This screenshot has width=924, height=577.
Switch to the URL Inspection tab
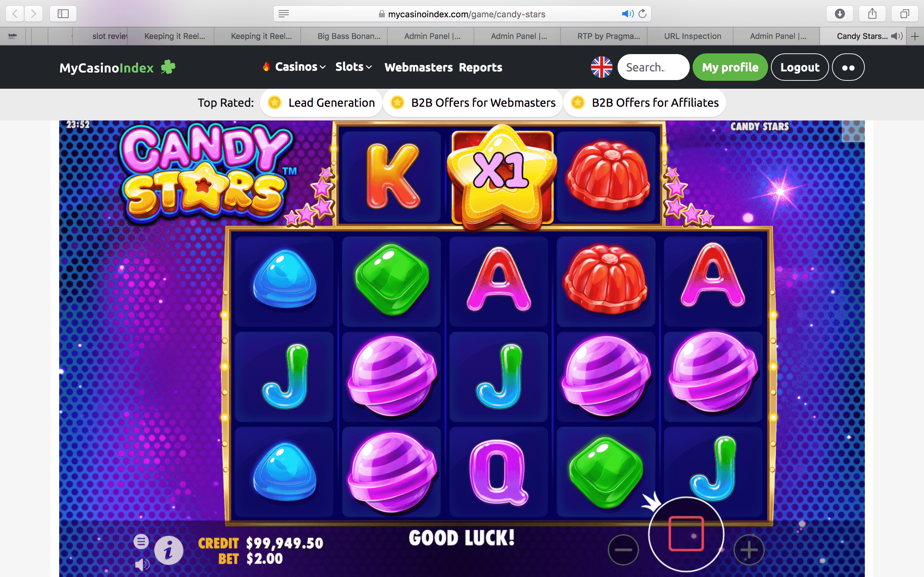pyautogui.click(x=692, y=36)
